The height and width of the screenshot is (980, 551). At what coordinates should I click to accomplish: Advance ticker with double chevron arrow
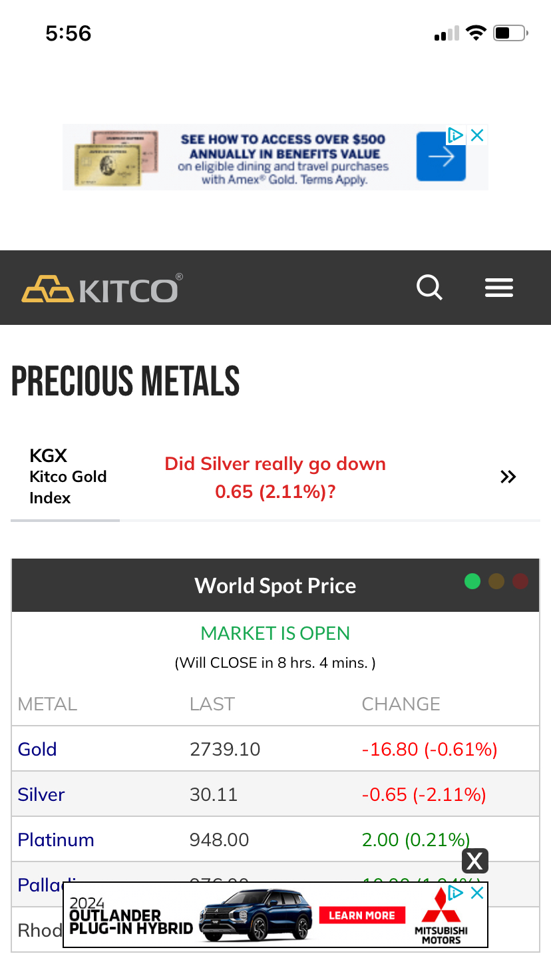pos(508,477)
